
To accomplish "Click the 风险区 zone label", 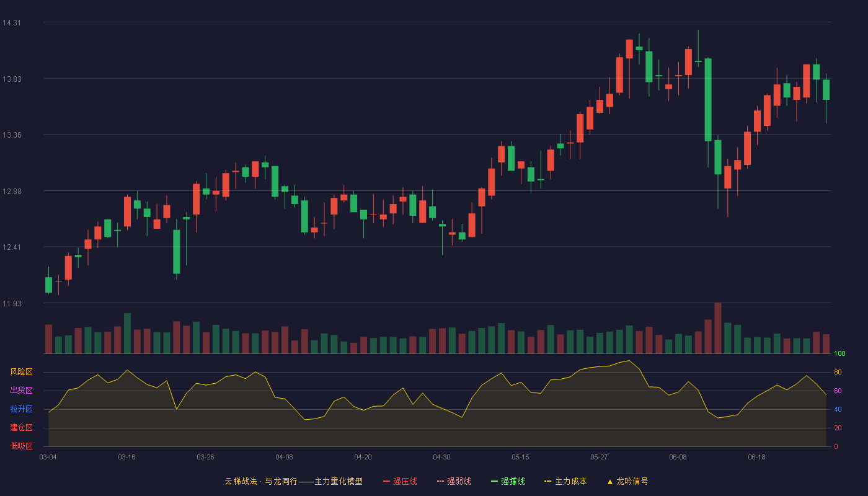I will click(21, 372).
